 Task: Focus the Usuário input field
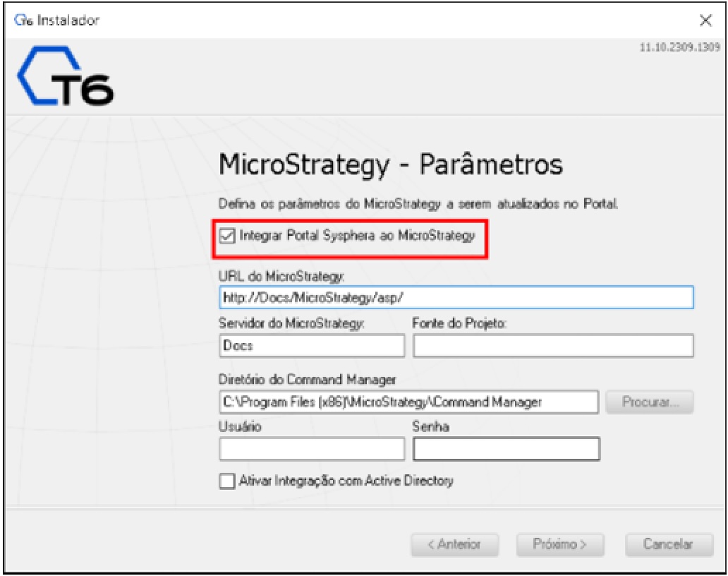(x=312, y=449)
